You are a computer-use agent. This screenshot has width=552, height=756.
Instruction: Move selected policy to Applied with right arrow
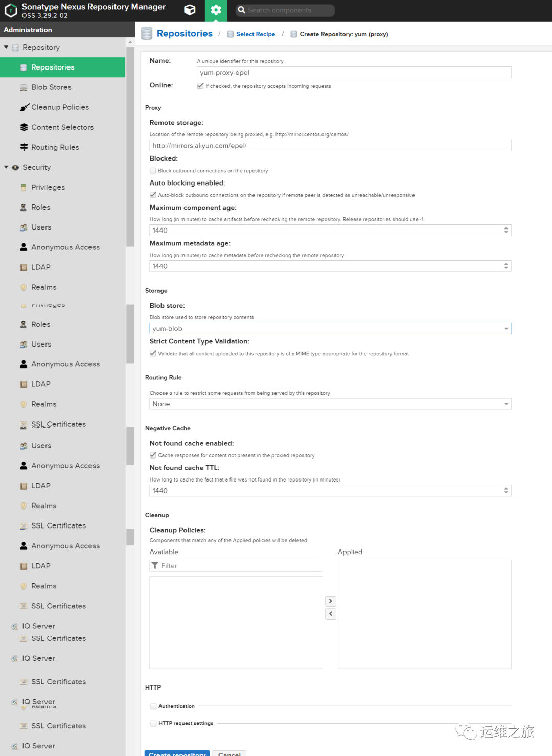331,601
